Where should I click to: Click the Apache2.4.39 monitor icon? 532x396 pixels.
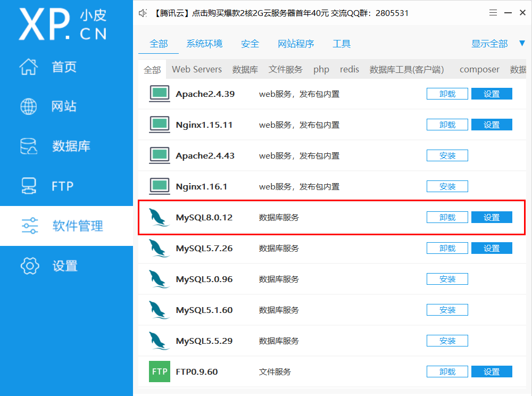click(160, 94)
